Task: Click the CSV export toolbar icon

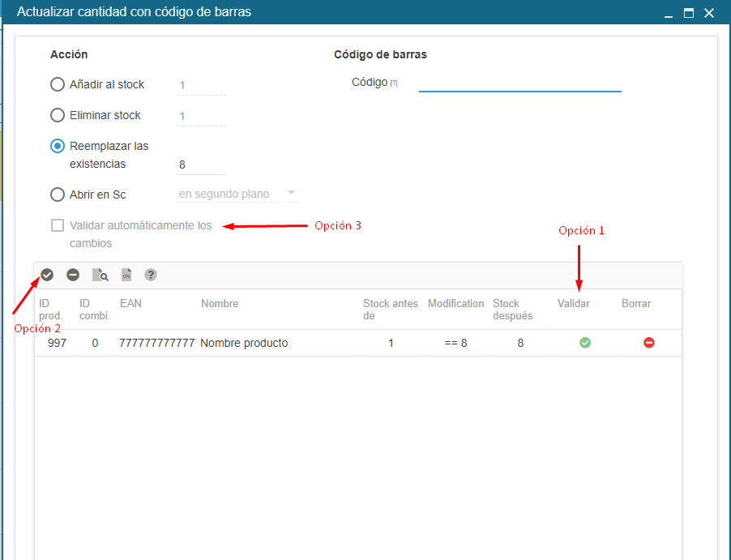Action: tap(126, 276)
